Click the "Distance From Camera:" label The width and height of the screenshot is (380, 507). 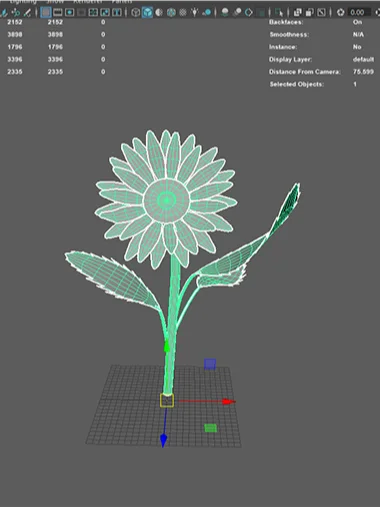tap(305, 72)
